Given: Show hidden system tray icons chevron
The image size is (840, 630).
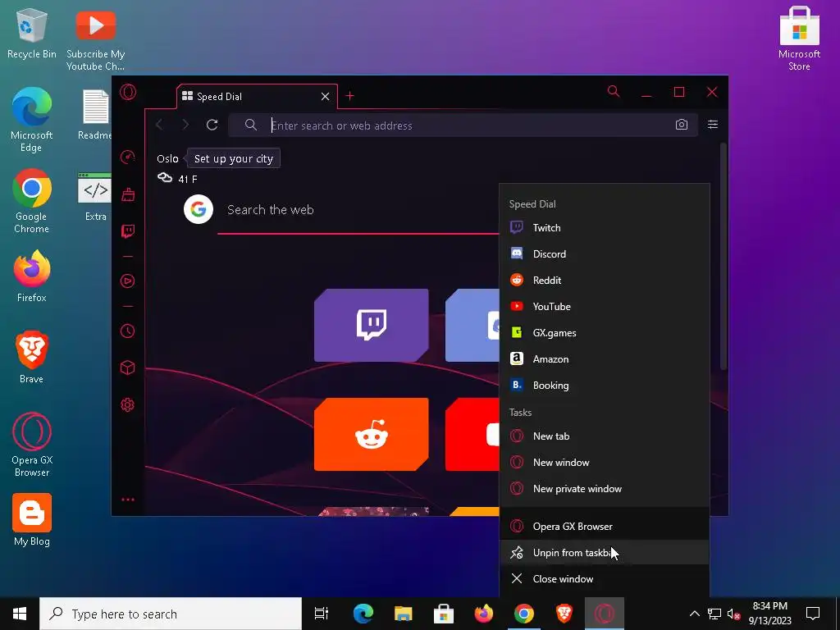Looking at the screenshot, I should [x=694, y=614].
